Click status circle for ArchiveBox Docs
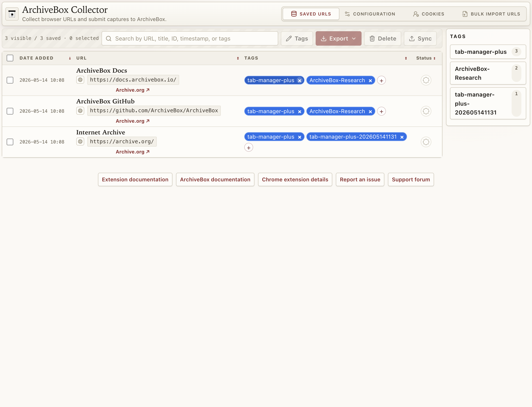The width and height of the screenshot is (532, 407). [426, 80]
